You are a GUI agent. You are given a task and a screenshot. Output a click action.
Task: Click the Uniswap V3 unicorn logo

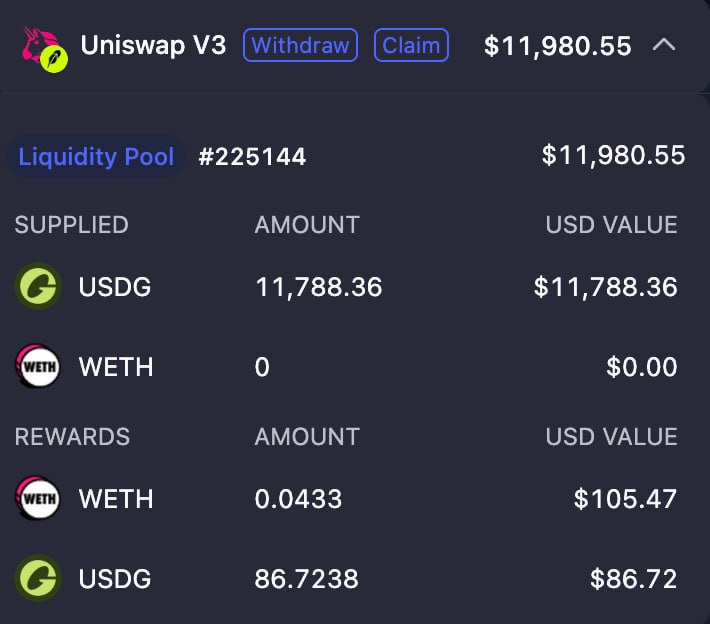click(x=40, y=45)
